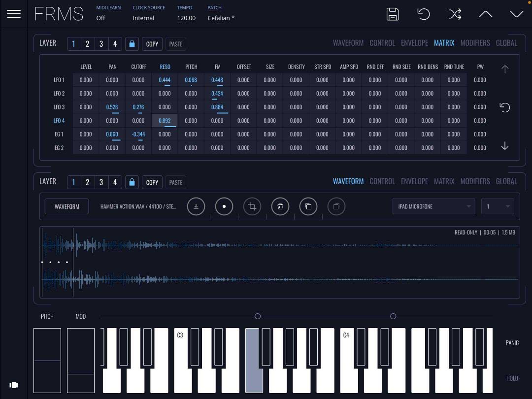The image size is (532, 399).
Task: Start recording from the iPad microphone
Action: click(x=224, y=206)
